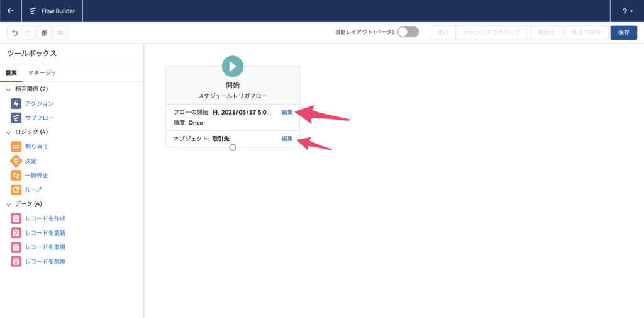Click the 実行 button

443,33
